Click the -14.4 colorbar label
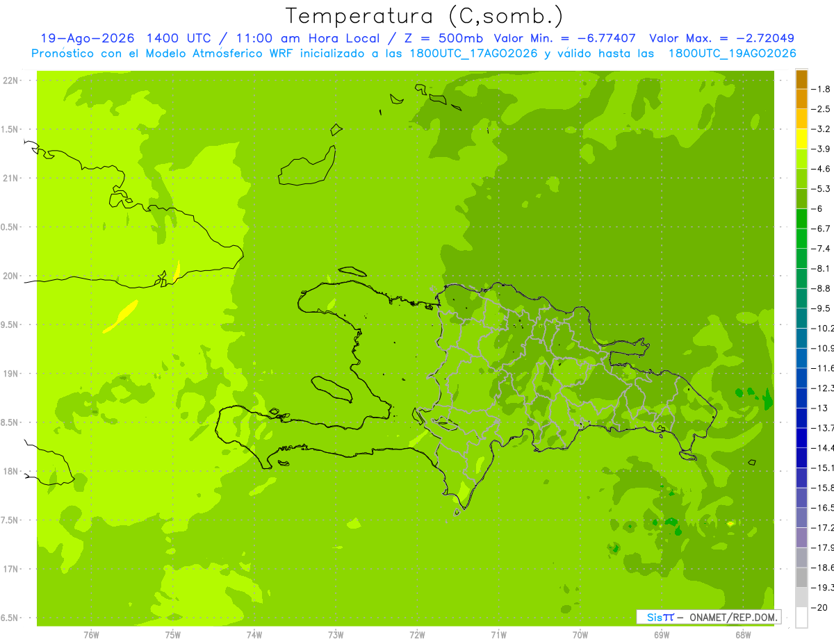Viewport: 834px width, 644px height. (823, 447)
